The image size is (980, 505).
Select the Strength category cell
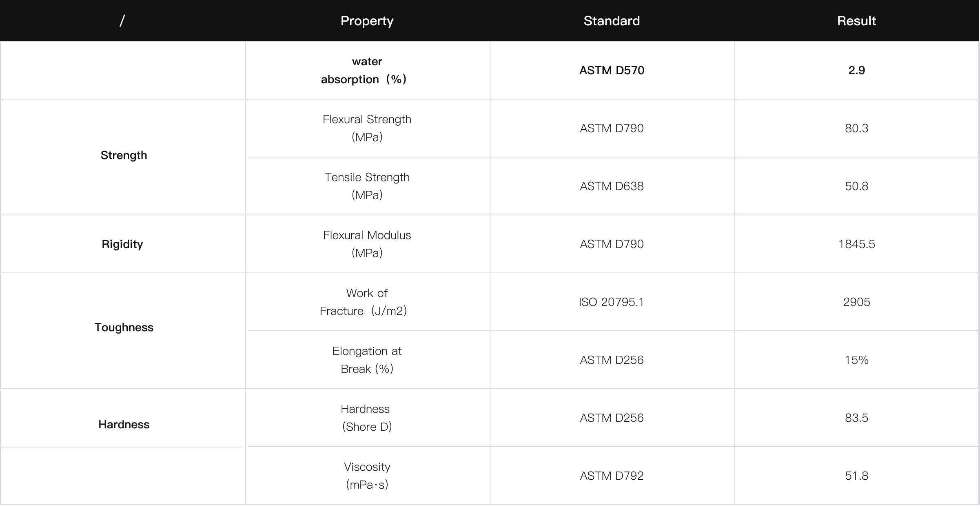[x=124, y=155]
